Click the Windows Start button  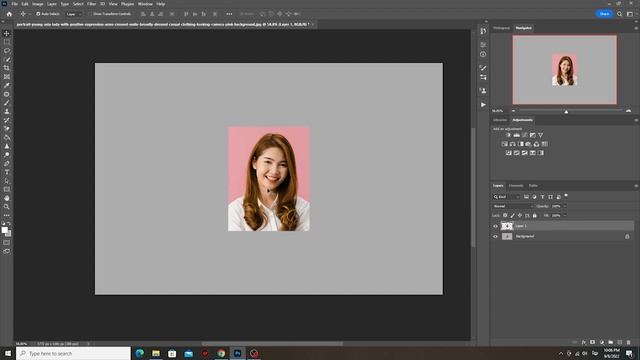coord(8,353)
